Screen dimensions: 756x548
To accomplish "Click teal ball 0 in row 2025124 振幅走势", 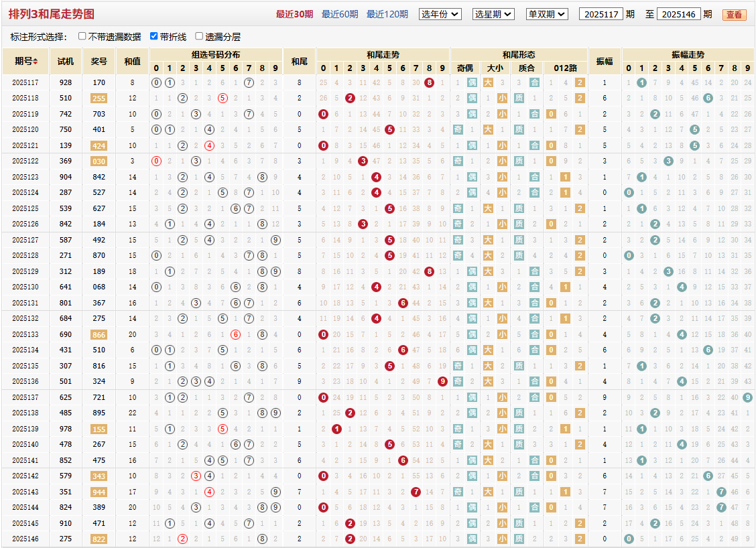I will [629, 192].
